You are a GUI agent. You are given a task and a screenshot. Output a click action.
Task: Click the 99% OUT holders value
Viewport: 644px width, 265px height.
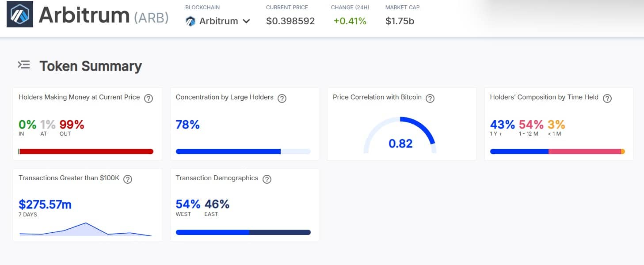tap(72, 125)
